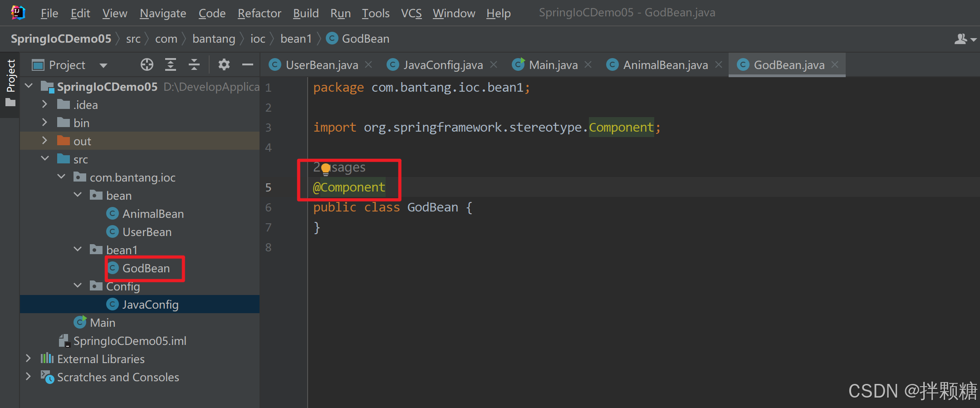Close the UserBean.java tab
Image resolution: width=980 pixels, height=408 pixels.
[369, 65]
